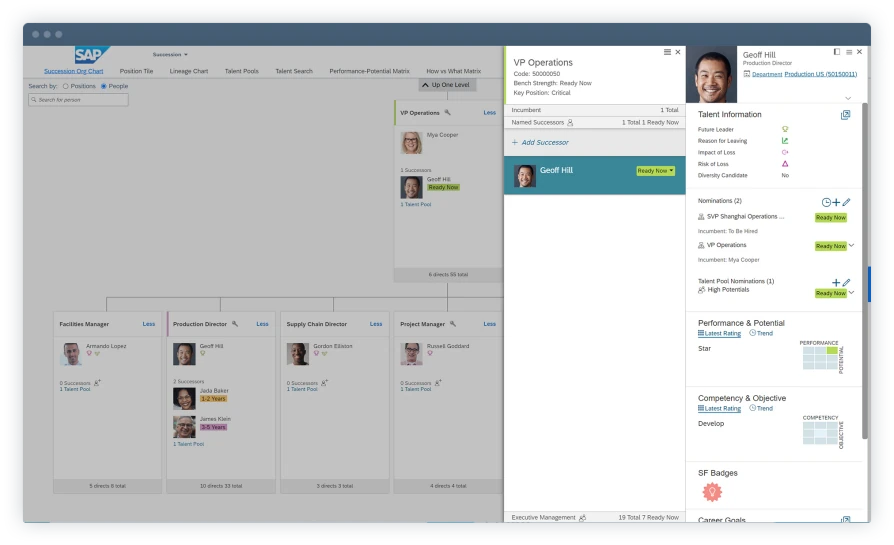Expand the Geoff Hill profile header chevron
Screen dimensions: 894x545
[848, 98]
